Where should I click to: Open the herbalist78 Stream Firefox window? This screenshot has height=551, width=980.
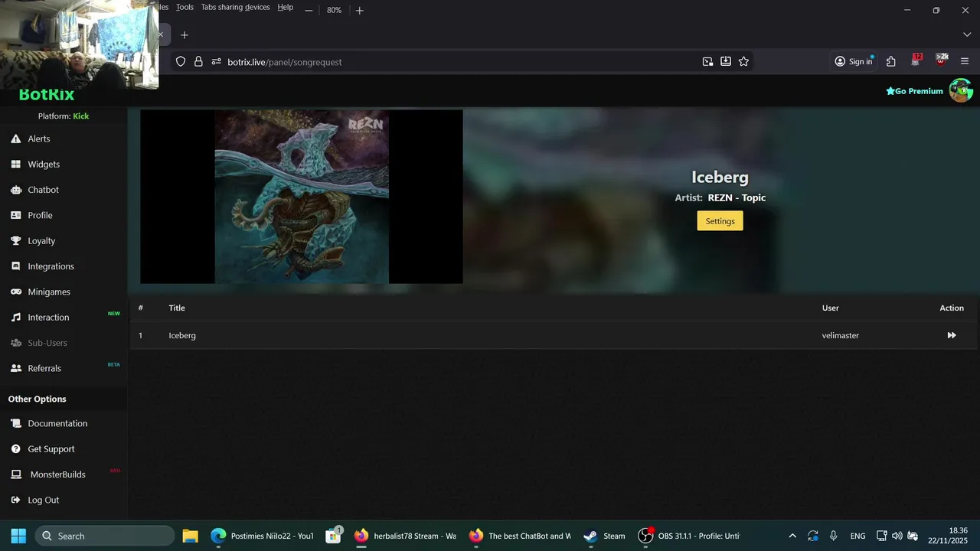coord(405,536)
